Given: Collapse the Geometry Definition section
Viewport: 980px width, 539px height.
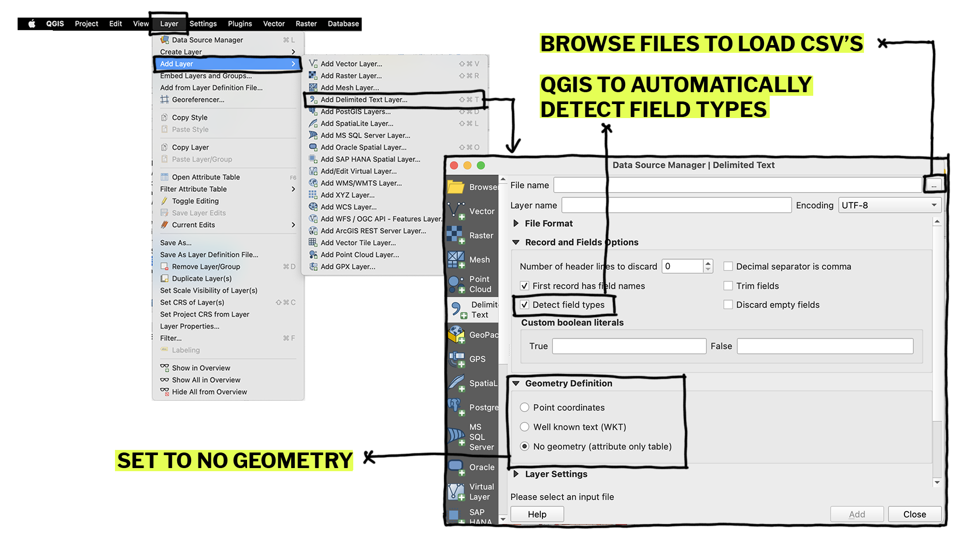Looking at the screenshot, I should pos(516,384).
